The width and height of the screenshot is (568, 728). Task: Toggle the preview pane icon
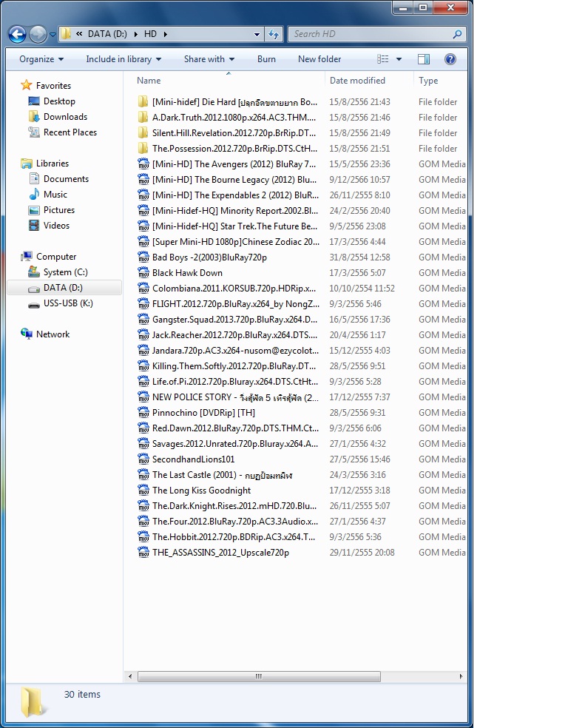[x=423, y=59]
